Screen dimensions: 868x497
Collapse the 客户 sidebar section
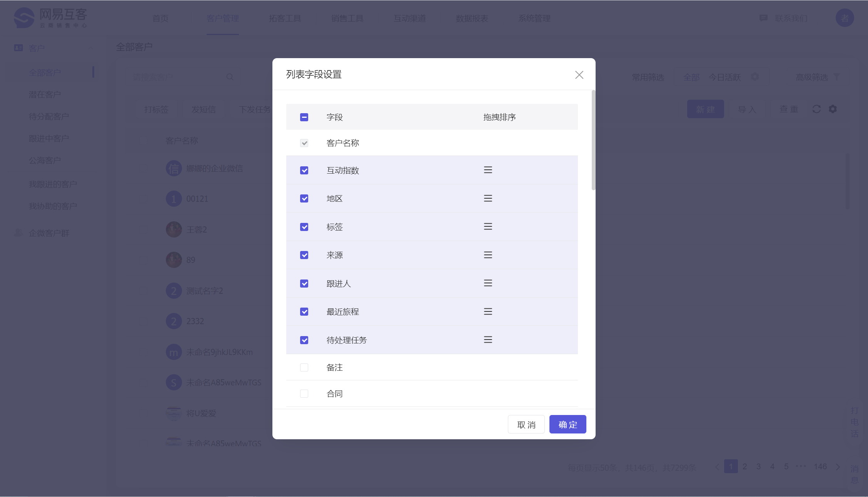pos(90,48)
